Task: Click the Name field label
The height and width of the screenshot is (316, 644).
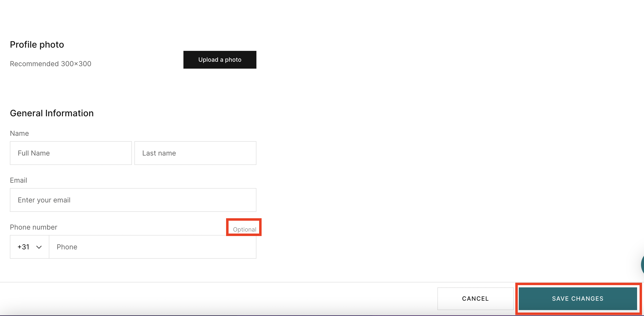Action: click(19, 133)
